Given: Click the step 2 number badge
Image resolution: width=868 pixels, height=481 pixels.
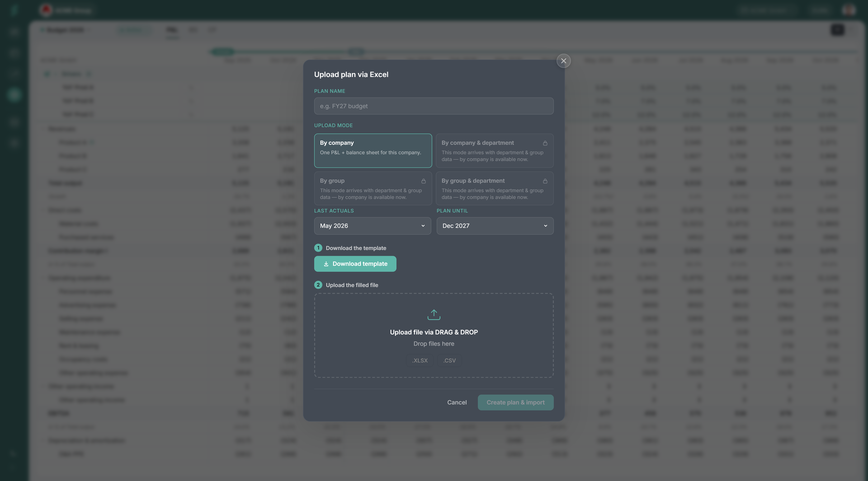Looking at the screenshot, I should coord(318,285).
